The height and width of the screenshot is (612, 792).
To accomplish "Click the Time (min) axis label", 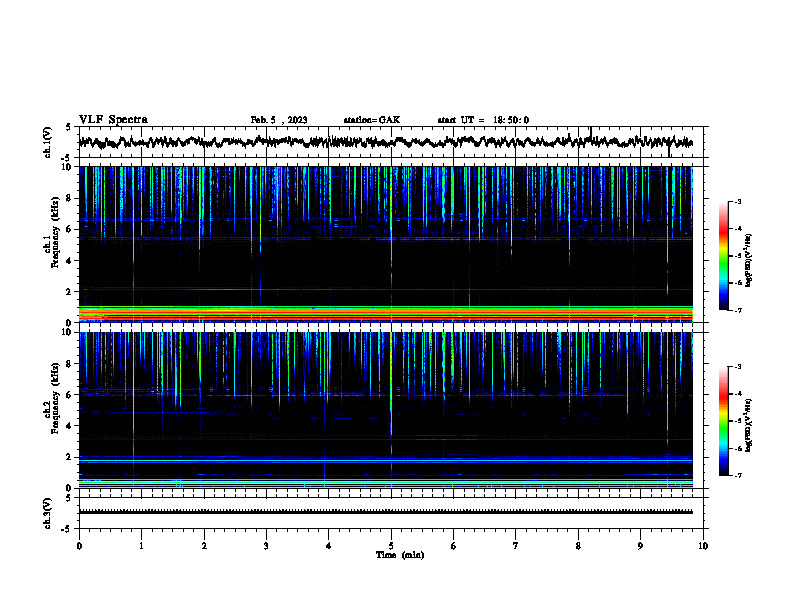I will 400,555.
